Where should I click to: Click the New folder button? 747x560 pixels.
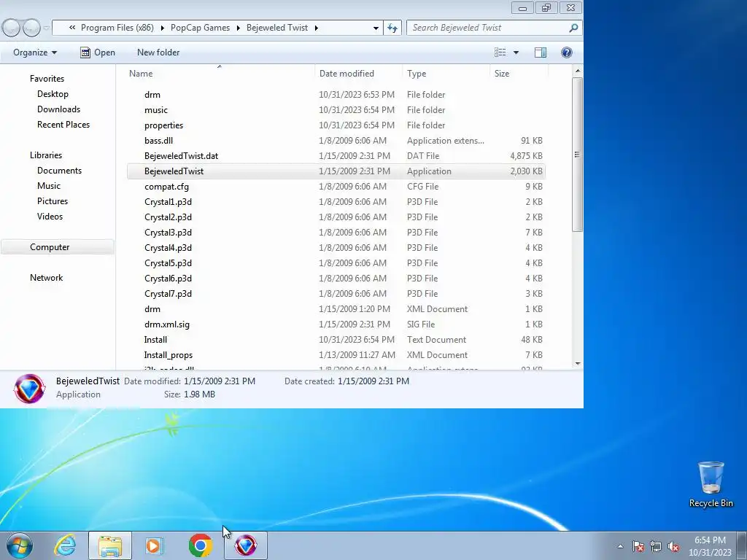click(158, 52)
